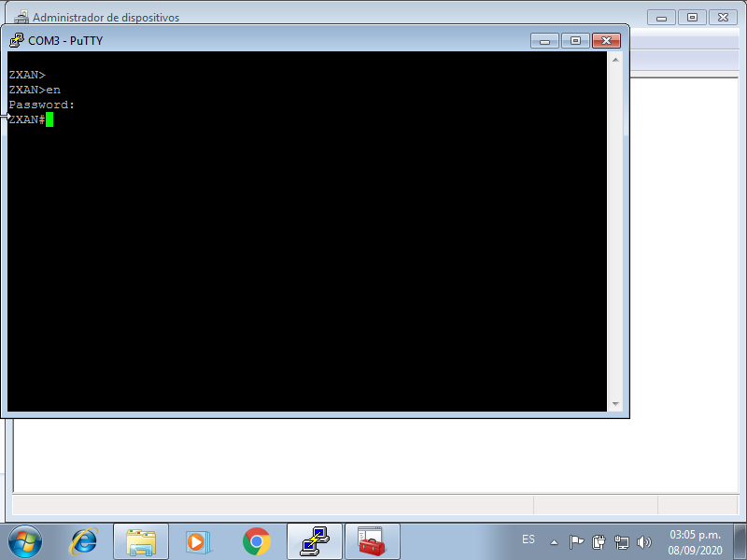Show hidden tray icons arrow
747x560 pixels.
[555, 541]
